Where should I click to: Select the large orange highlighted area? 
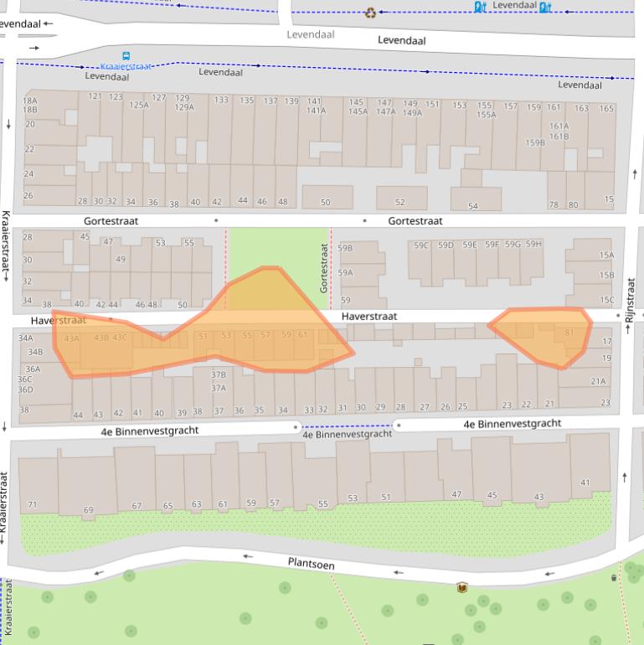pyautogui.click(x=251, y=327)
